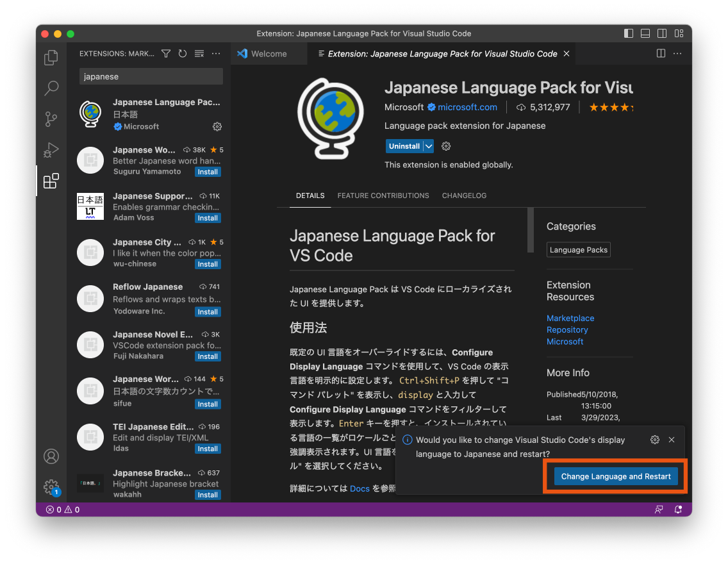The image size is (728, 564).
Task: Toggle the secondary side bar layout icon
Action: click(x=662, y=33)
